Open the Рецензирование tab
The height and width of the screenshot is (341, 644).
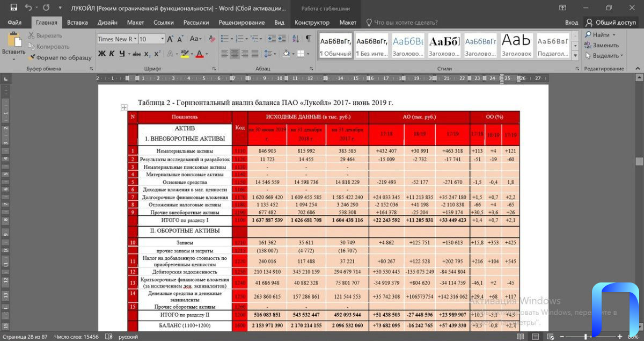(241, 23)
